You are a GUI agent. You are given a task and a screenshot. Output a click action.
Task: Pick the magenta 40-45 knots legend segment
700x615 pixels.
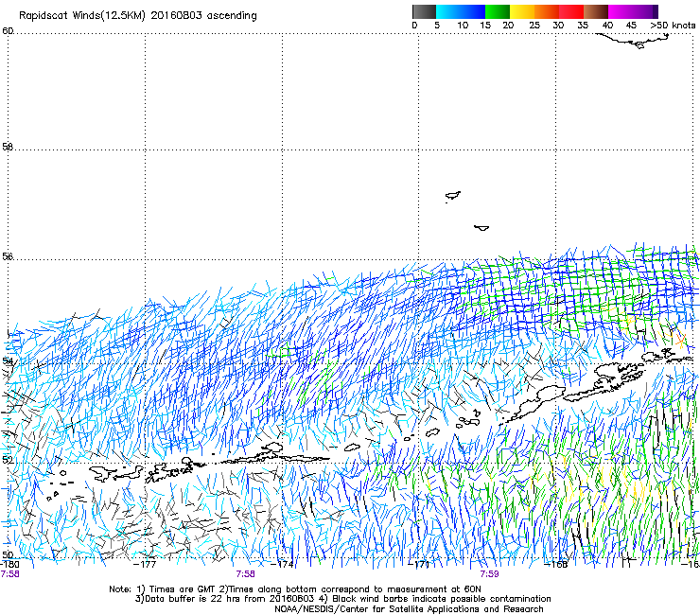[x=621, y=11]
